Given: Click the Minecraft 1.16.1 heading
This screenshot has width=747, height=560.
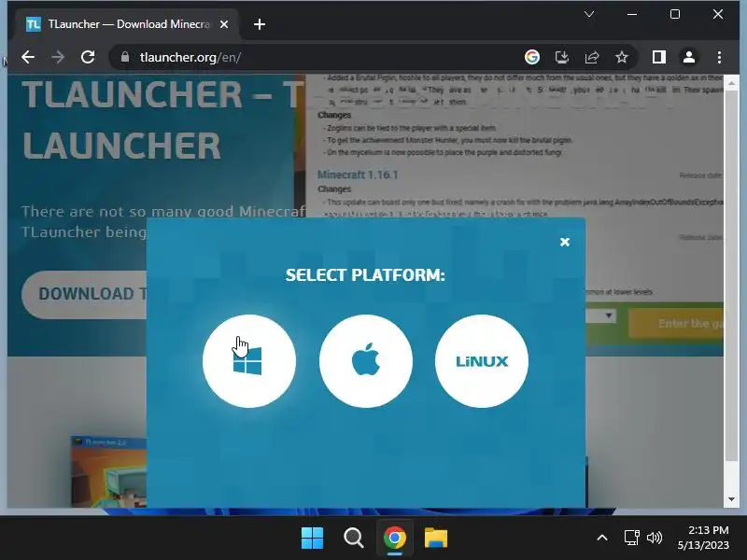Looking at the screenshot, I should (358, 175).
